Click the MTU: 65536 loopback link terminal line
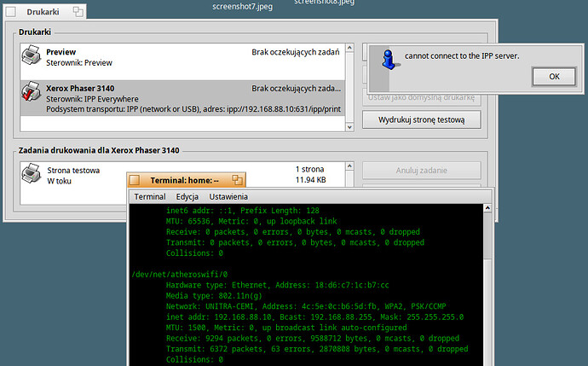Image resolution: width=588 pixels, height=366 pixels. [x=251, y=222]
